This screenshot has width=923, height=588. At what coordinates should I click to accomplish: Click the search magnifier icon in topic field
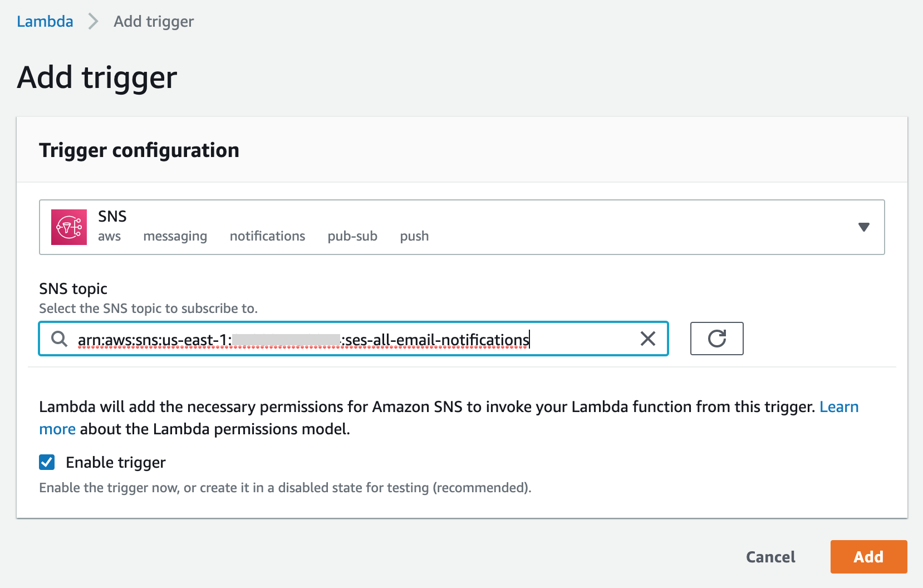point(59,339)
